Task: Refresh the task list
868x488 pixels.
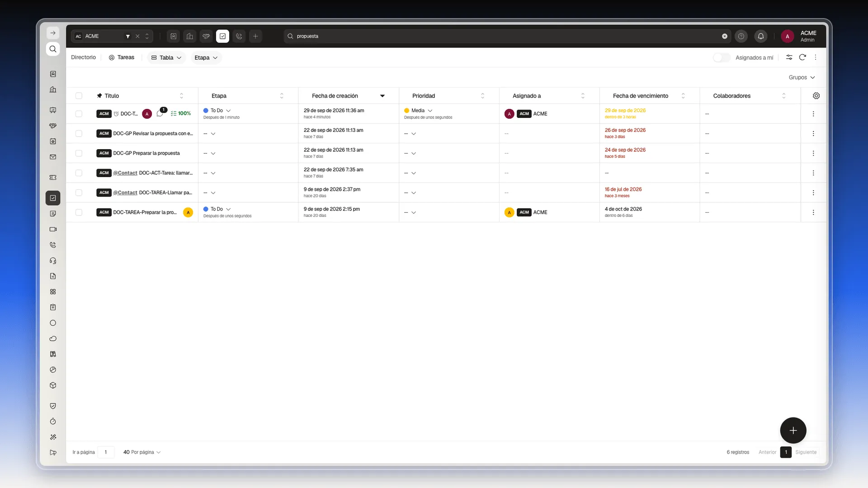Action: tap(802, 57)
